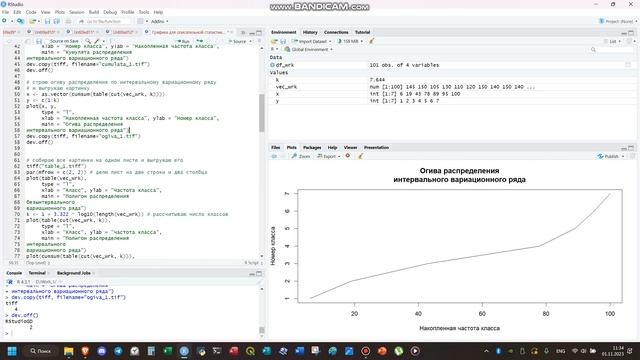This screenshot has height=360, width=640.
Task: Switch to Packages tab
Action: coord(312,147)
